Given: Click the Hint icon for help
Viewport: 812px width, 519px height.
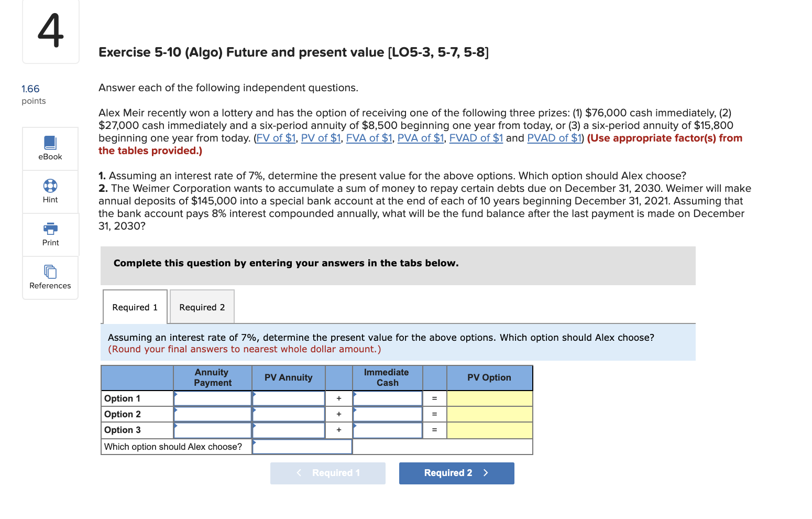Looking at the screenshot, I should pos(50,191).
